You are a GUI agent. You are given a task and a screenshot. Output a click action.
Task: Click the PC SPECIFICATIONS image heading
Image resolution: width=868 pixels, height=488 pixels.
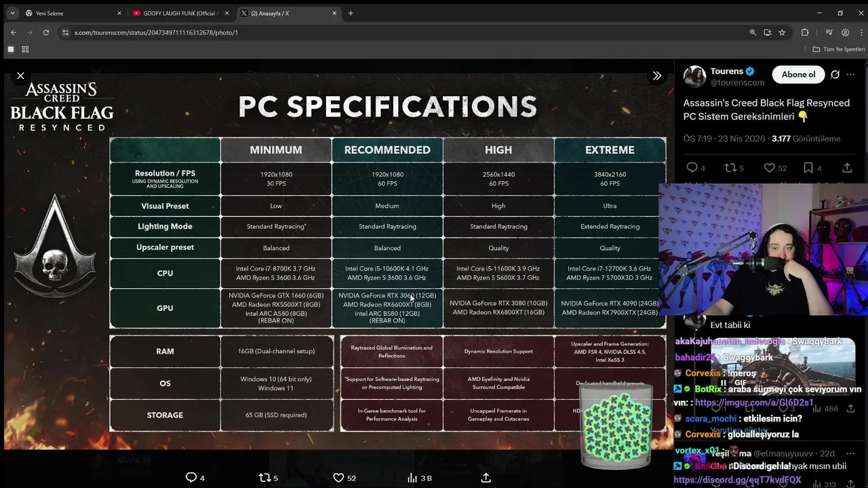click(387, 106)
